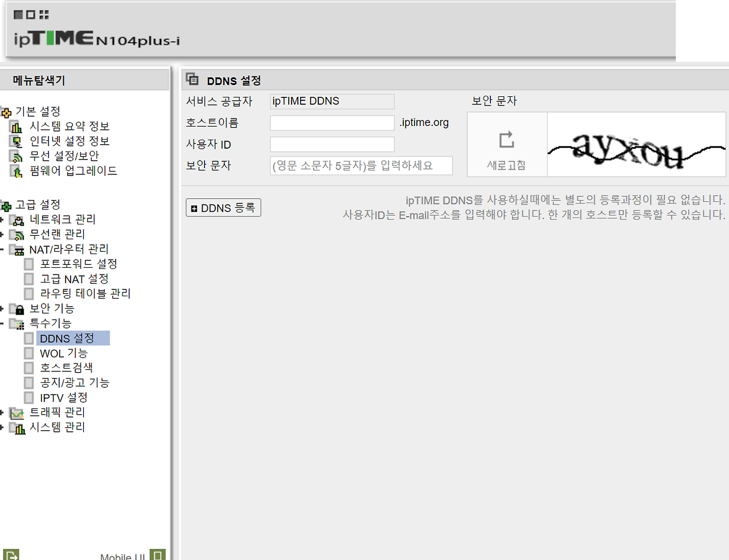This screenshot has width=729, height=560.
Task: Click the wireless settings/security icon
Action: point(17,156)
